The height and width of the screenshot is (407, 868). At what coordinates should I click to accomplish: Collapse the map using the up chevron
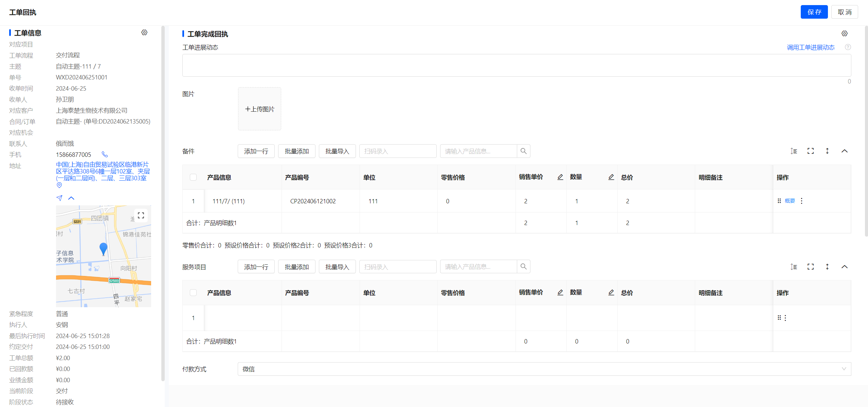tap(71, 198)
